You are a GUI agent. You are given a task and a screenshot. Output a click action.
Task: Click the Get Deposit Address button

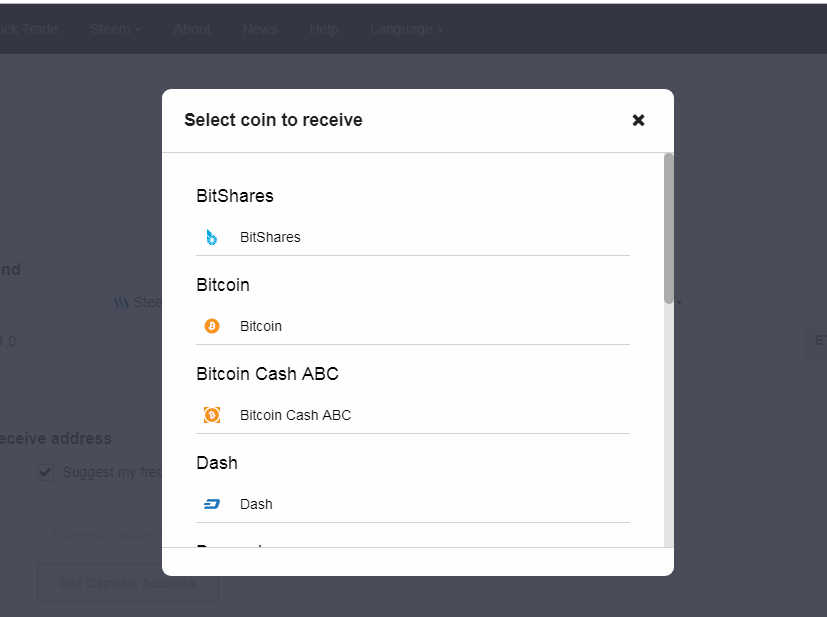point(128,583)
